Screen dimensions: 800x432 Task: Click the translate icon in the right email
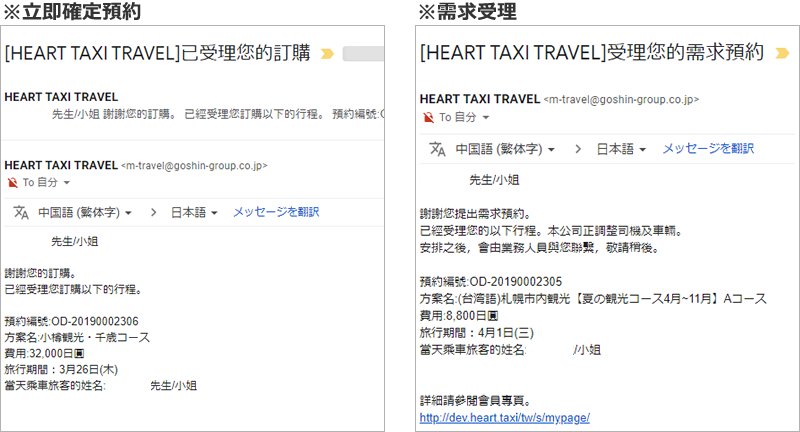[437, 149]
